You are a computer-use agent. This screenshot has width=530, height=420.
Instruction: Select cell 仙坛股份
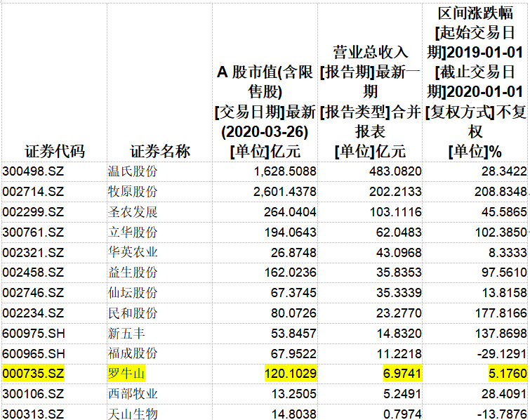[x=160, y=293]
